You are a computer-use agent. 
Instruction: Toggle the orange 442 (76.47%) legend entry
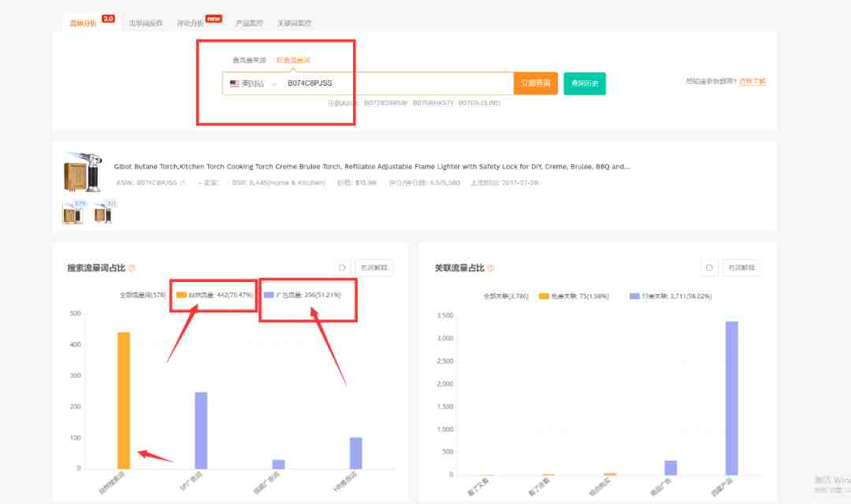(x=214, y=295)
